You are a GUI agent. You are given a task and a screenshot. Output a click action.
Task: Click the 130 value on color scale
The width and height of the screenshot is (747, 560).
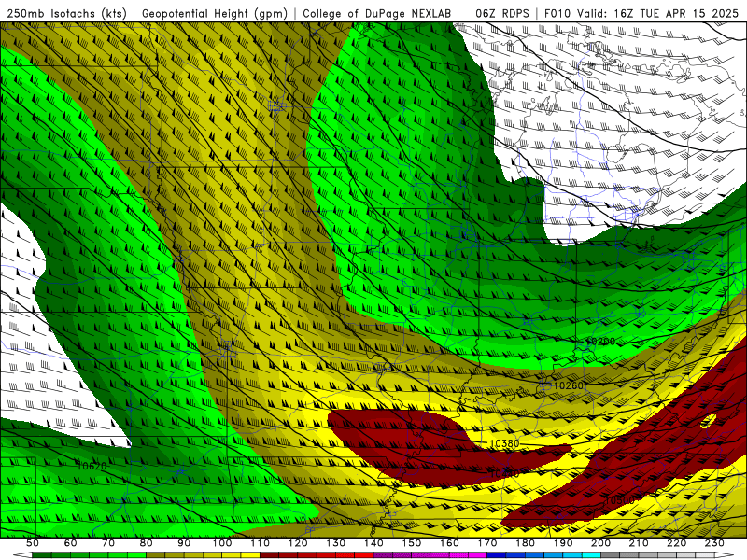pos(336,543)
